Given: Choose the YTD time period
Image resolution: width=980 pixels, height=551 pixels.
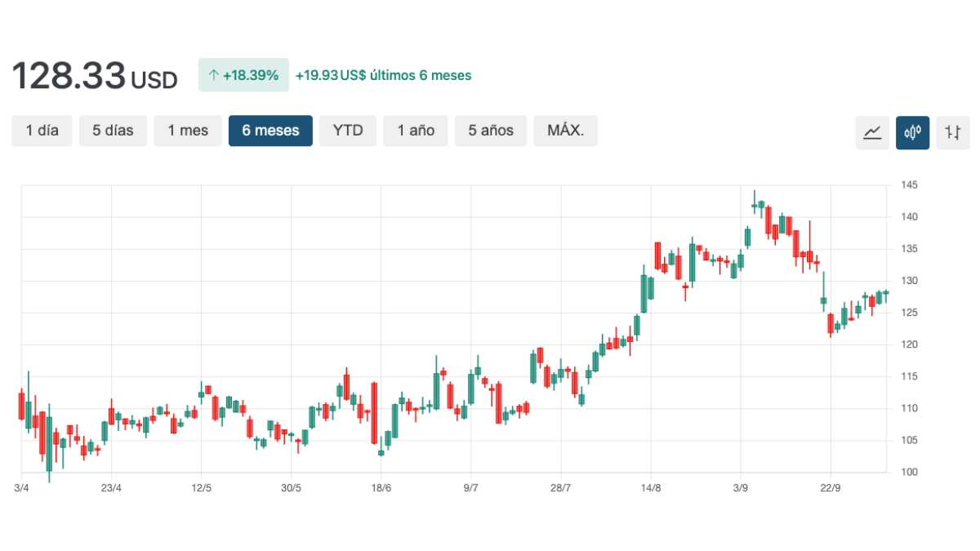Looking at the screenshot, I should [348, 131].
